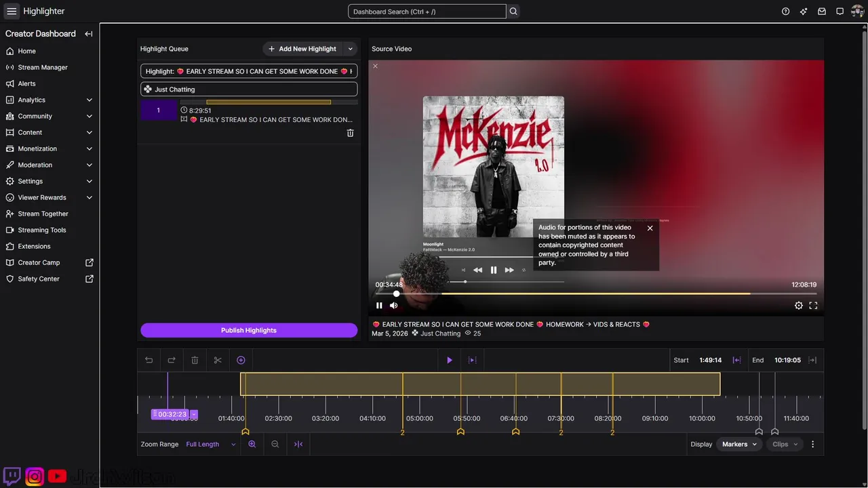
Task: Set start point to playhead icon
Action: click(736, 361)
